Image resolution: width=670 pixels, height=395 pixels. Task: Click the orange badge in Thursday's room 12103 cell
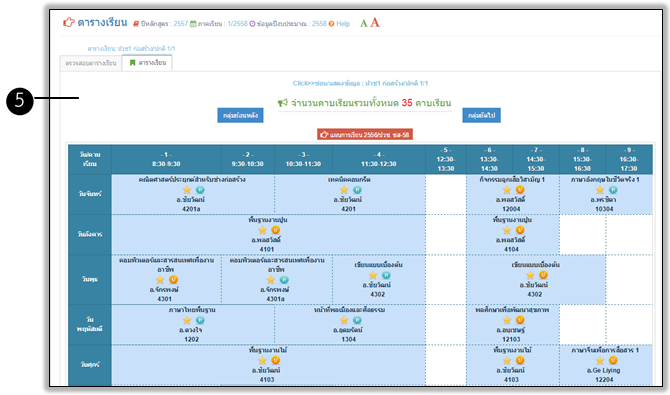(520, 320)
